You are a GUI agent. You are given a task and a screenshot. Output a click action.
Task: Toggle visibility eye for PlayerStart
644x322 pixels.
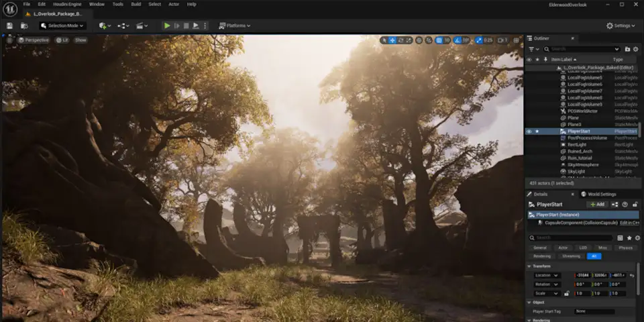(x=529, y=131)
